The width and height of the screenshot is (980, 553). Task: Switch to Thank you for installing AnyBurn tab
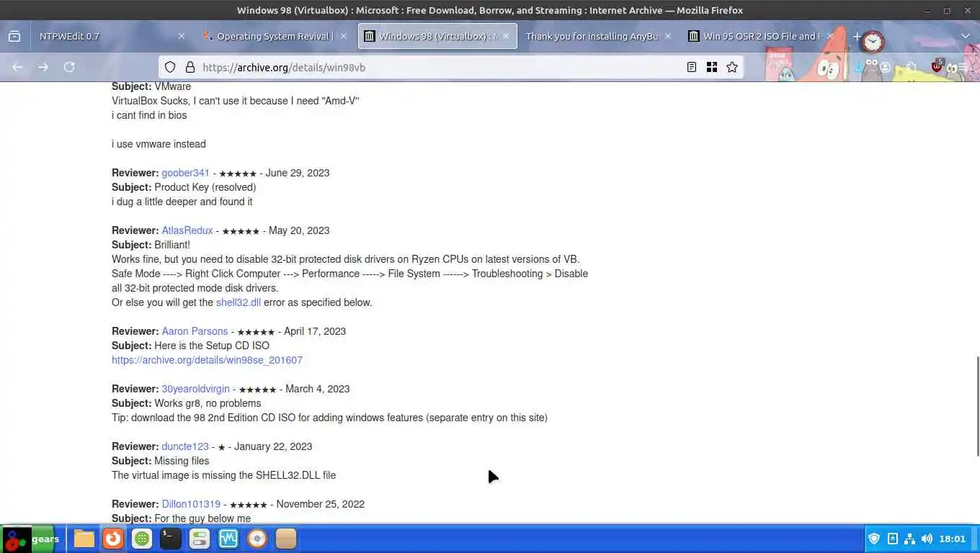point(600,36)
